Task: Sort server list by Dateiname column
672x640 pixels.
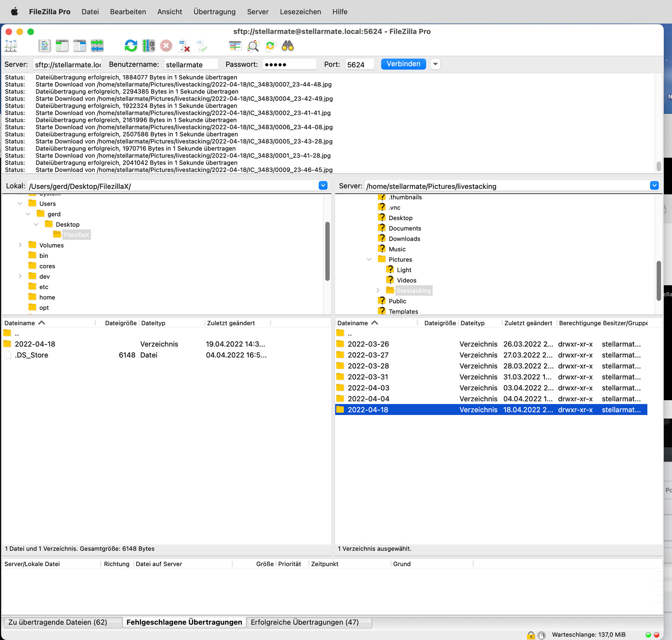Action: (376, 323)
